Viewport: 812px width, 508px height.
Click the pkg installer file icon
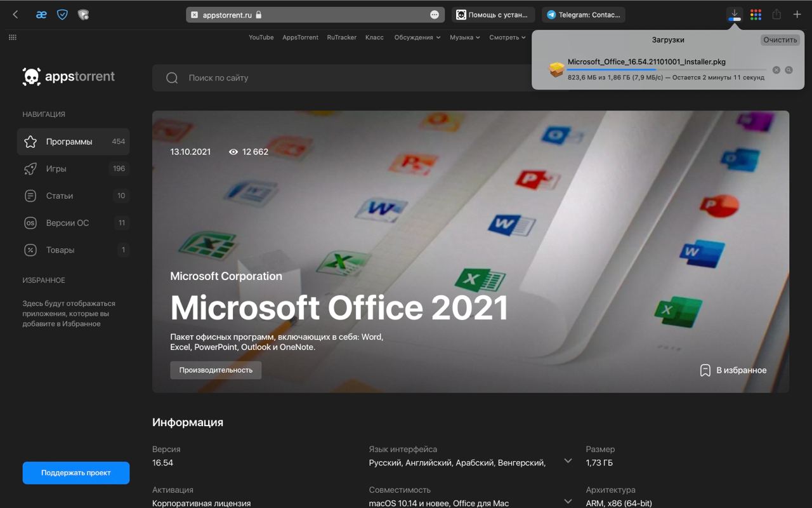click(556, 70)
